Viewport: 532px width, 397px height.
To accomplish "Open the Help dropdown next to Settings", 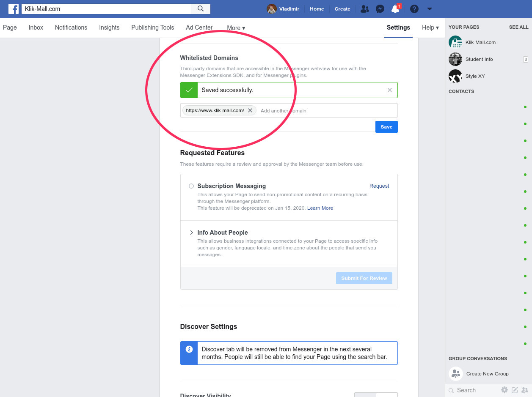I will tap(430, 27).
